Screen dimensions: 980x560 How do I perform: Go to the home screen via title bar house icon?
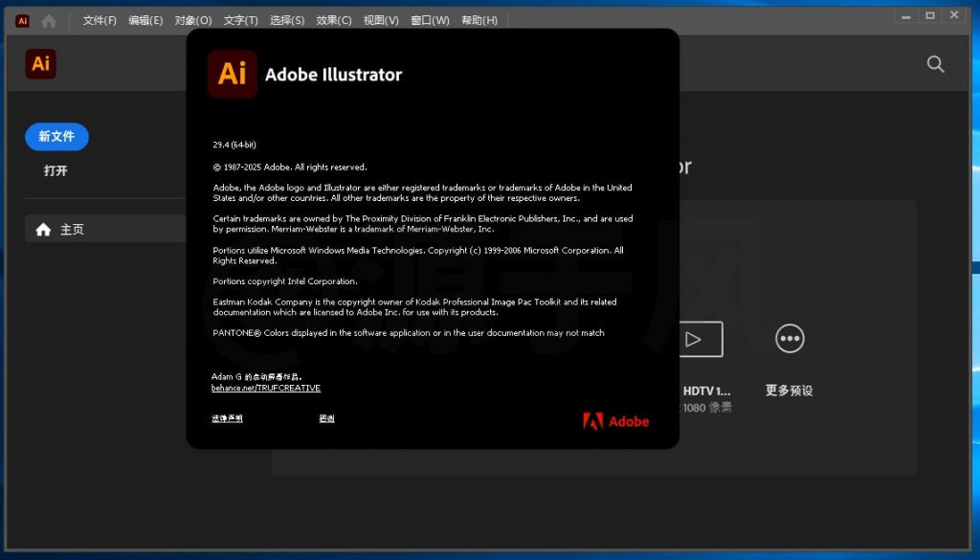click(x=49, y=21)
